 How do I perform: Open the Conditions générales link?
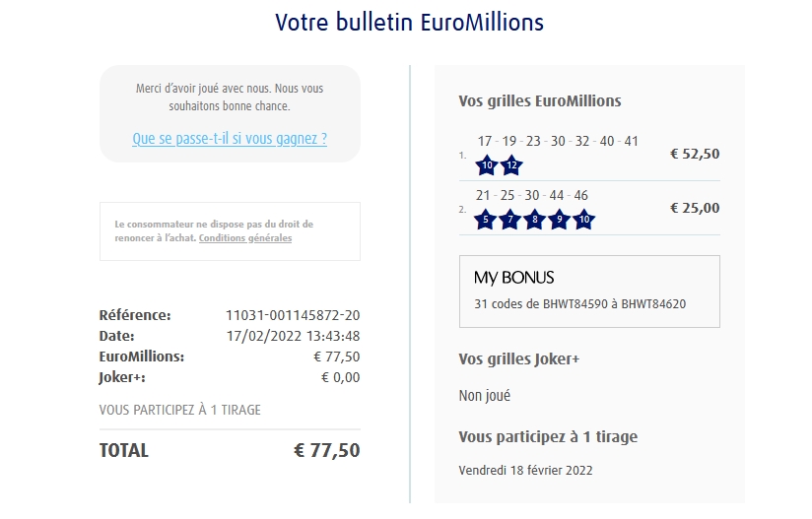pos(245,237)
